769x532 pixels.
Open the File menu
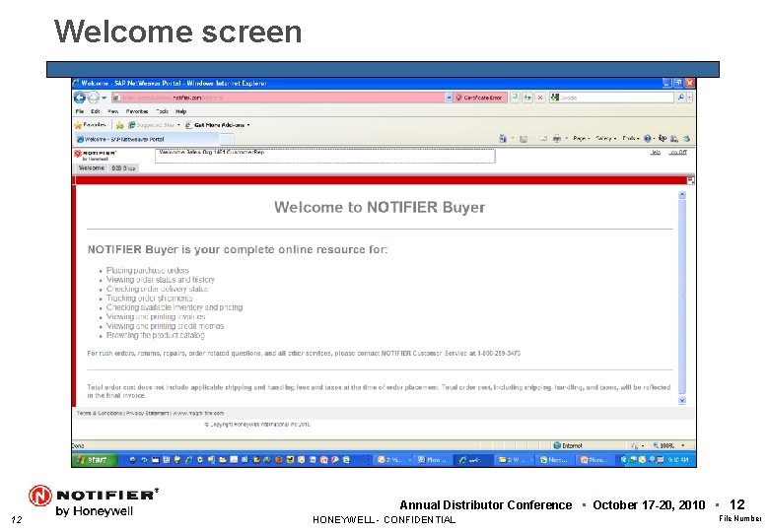[x=80, y=111]
